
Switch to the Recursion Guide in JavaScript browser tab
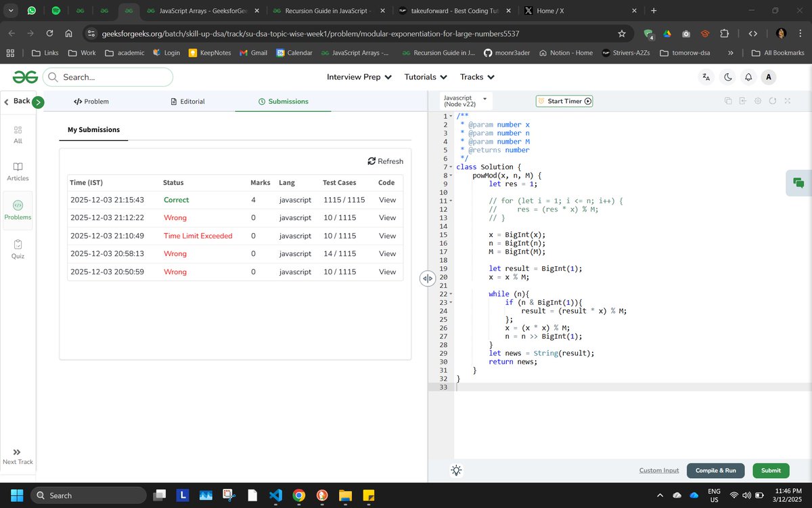coord(329,11)
